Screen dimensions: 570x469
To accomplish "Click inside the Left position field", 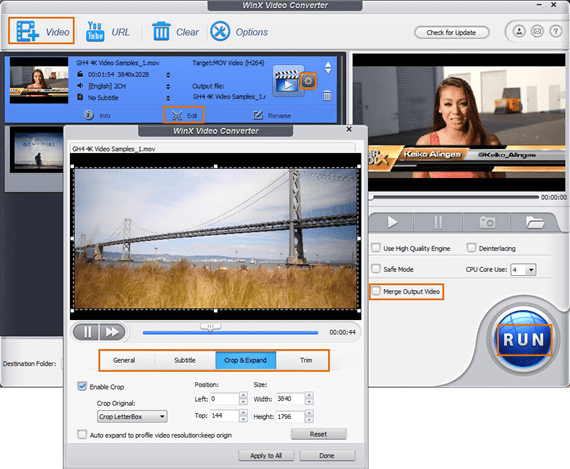I will (x=225, y=399).
